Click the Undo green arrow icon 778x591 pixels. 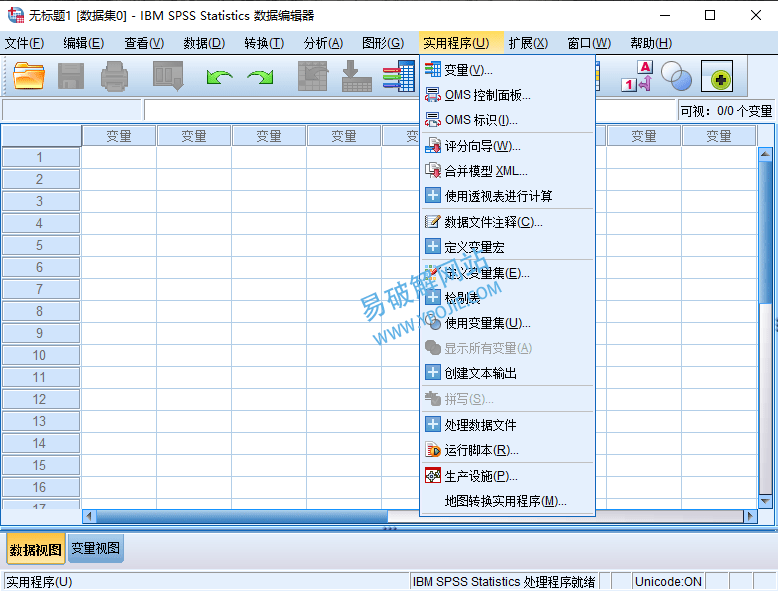pyautogui.click(x=219, y=77)
